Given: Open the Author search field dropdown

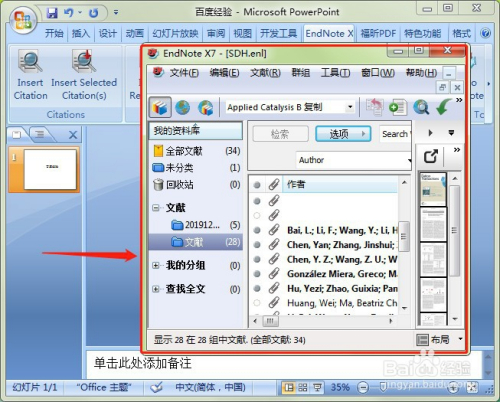Looking at the screenshot, I should [x=409, y=160].
